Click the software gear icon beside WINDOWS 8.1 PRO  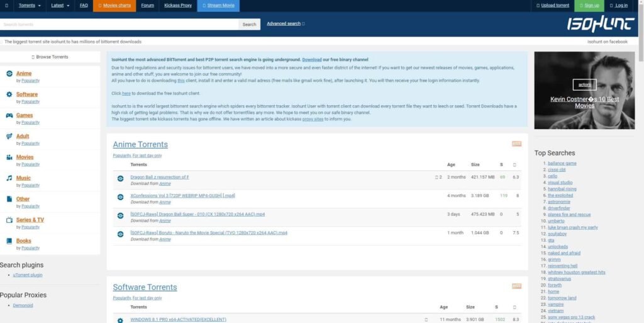click(120, 320)
